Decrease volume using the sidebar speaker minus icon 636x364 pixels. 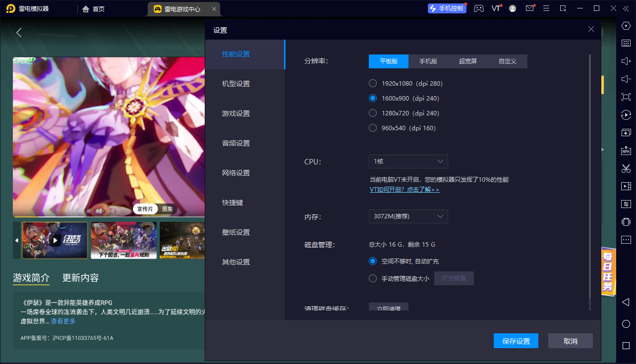coord(626,79)
